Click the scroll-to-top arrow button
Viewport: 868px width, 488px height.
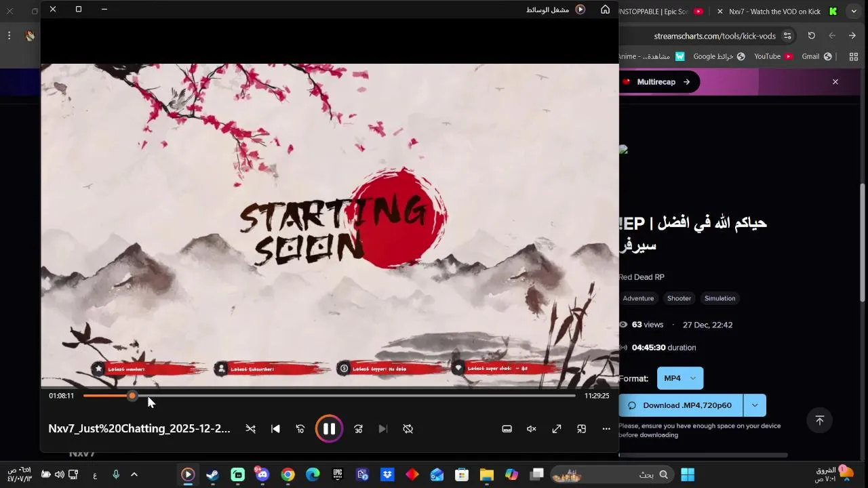point(819,421)
